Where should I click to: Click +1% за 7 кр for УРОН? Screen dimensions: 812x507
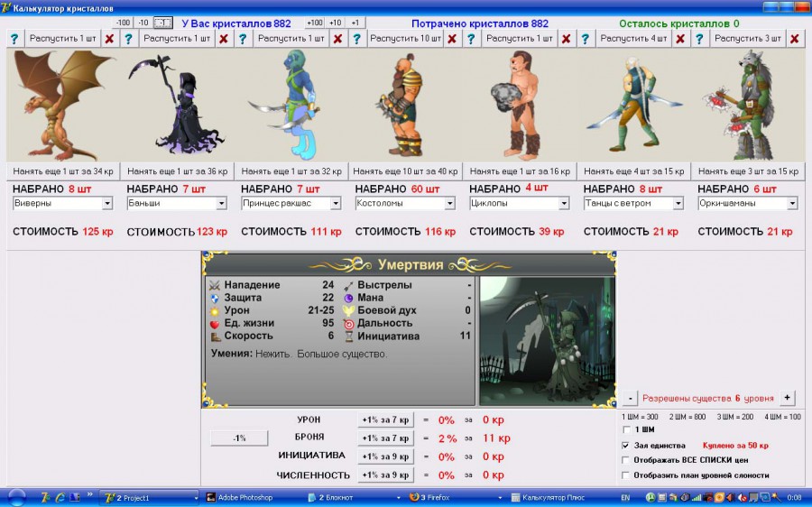tap(385, 420)
